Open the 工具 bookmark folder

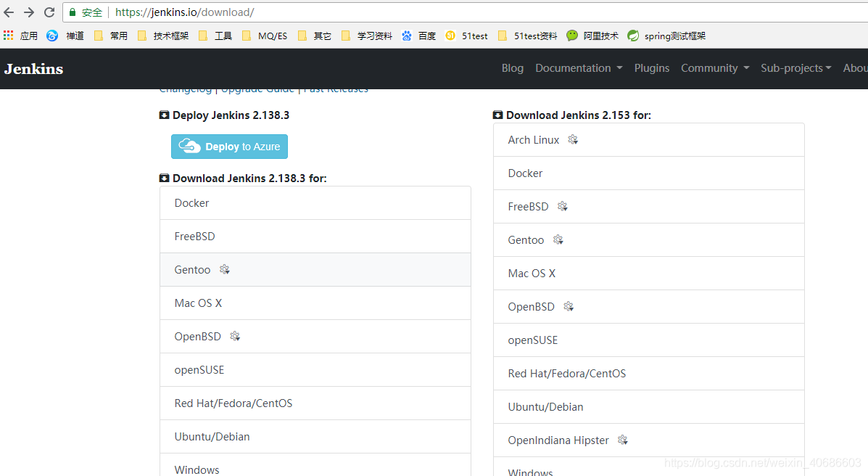tap(215, 36)
